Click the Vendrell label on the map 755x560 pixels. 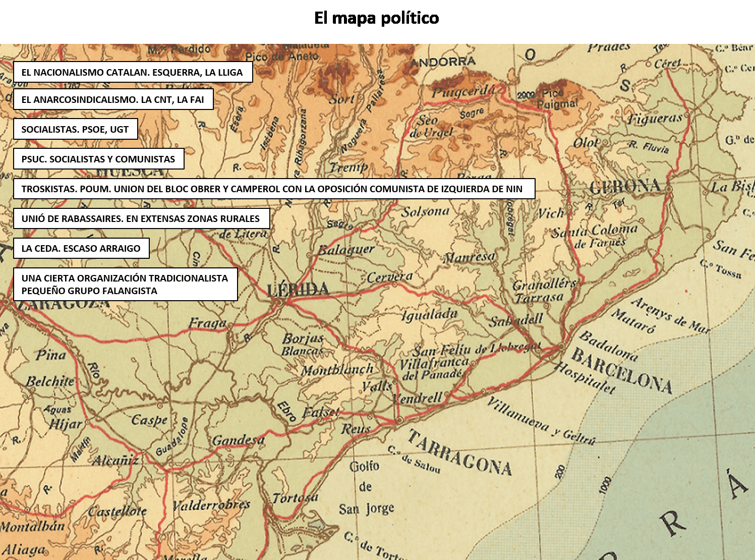[417, 398]
